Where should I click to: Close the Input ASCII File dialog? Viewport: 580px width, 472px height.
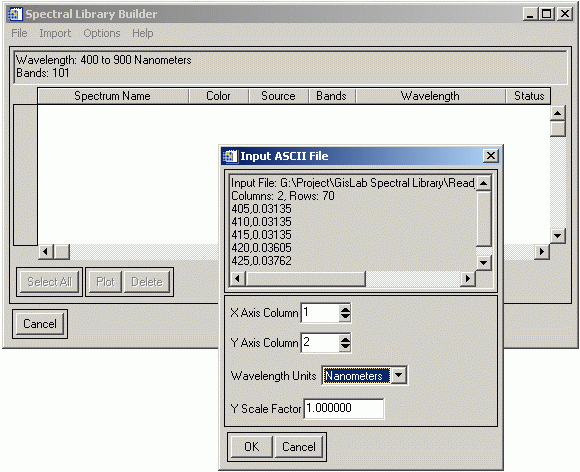[490, 156]
